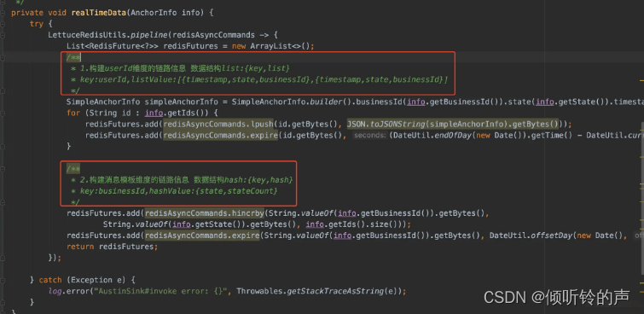Click the LettuceRedisUtils class name

click(x=88, y=35)
